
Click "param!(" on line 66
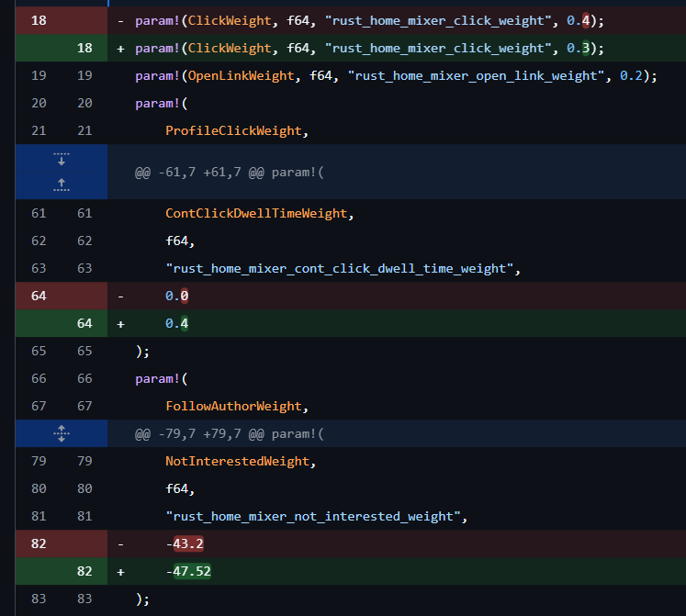click(x=162, y=379)
